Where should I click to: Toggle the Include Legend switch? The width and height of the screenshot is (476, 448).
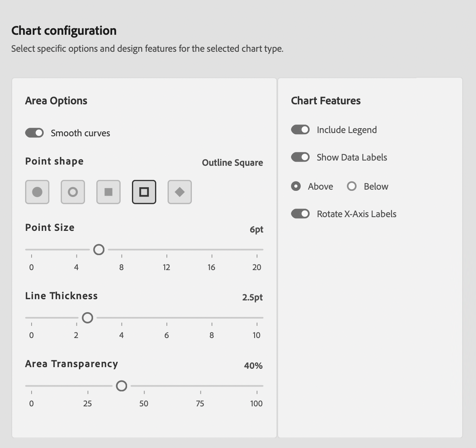[x=300, y=129]
